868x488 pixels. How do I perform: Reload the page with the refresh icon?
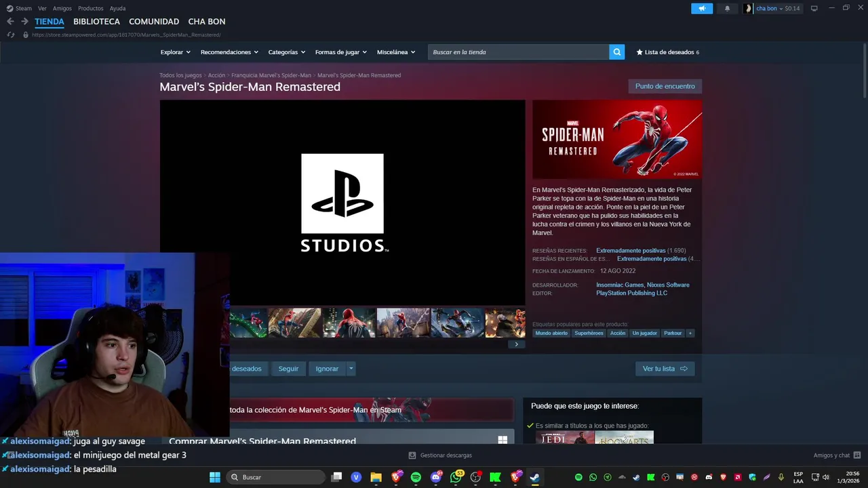coord(11,35)
